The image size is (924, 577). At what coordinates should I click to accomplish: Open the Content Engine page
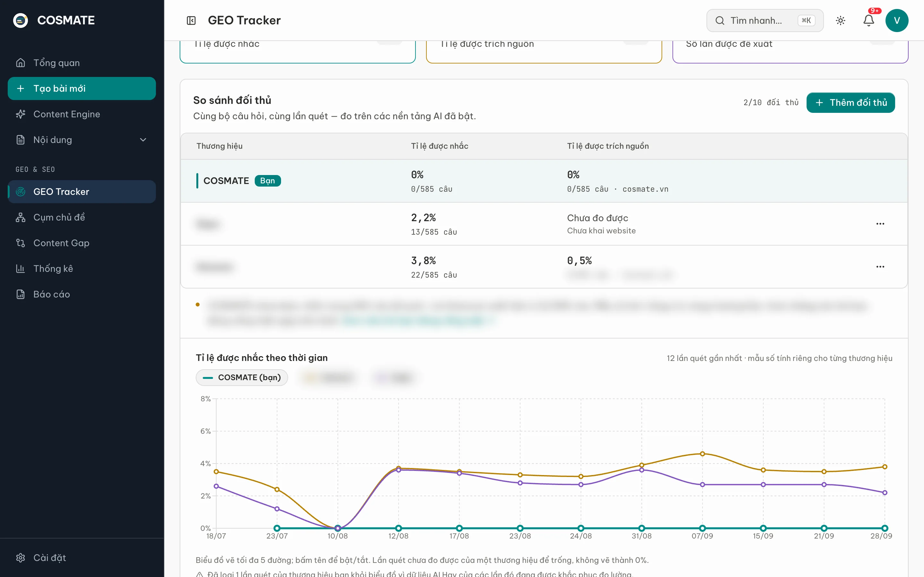click(82, 114)
